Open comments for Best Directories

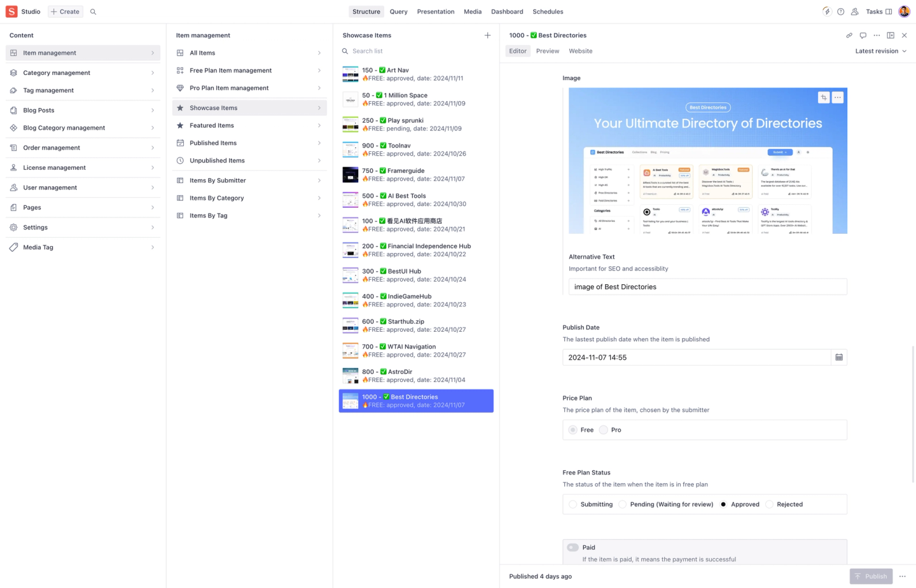point(863,35)
